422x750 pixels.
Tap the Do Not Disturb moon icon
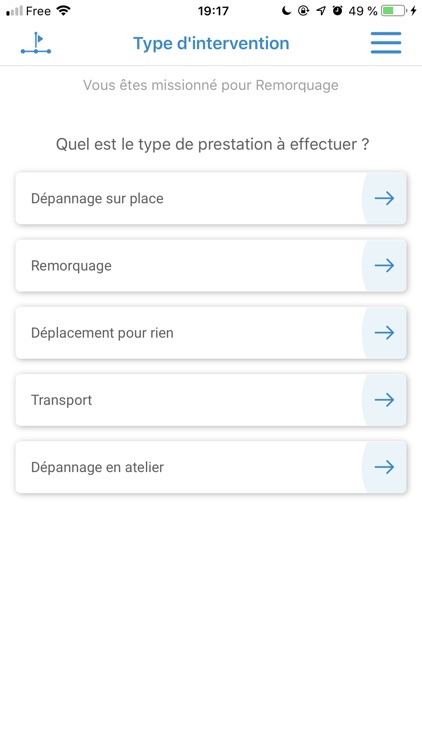(x=286, y=11)
